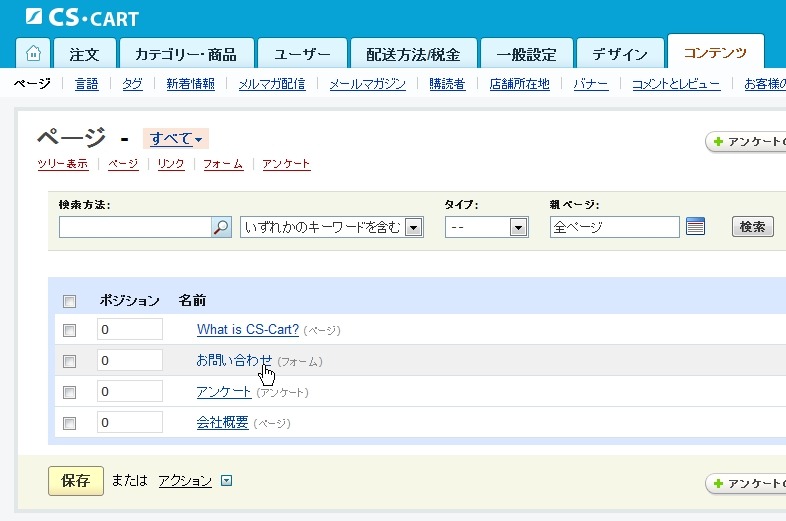Open the What is CS-Cart? page
The image size is (786, 521).
248,329
